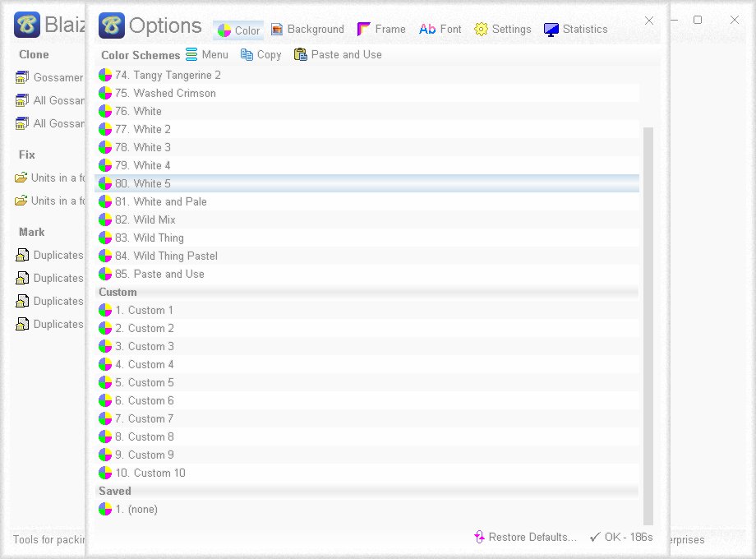Close the Options dialog
This screenshot has height=559, width=756.
[x=649, y=21]
